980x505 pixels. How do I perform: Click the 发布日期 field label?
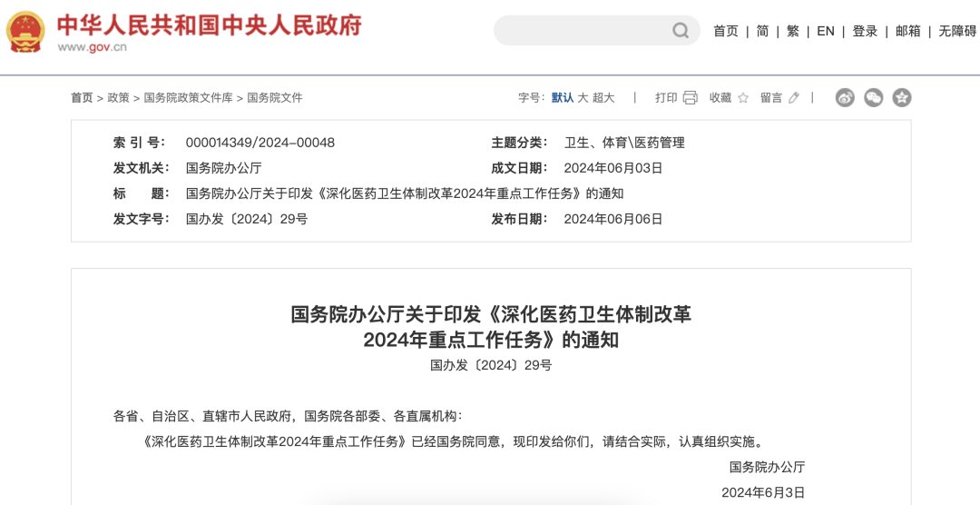coord(519,219)
